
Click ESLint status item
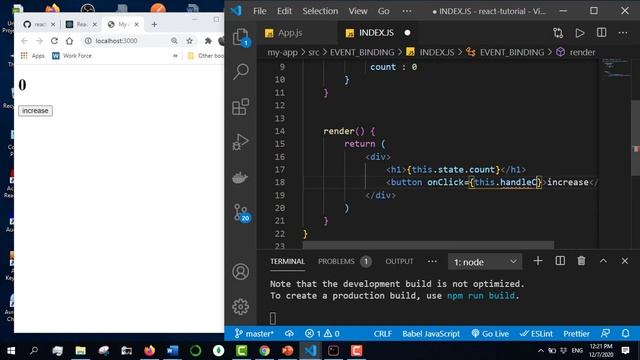point(536,333)
